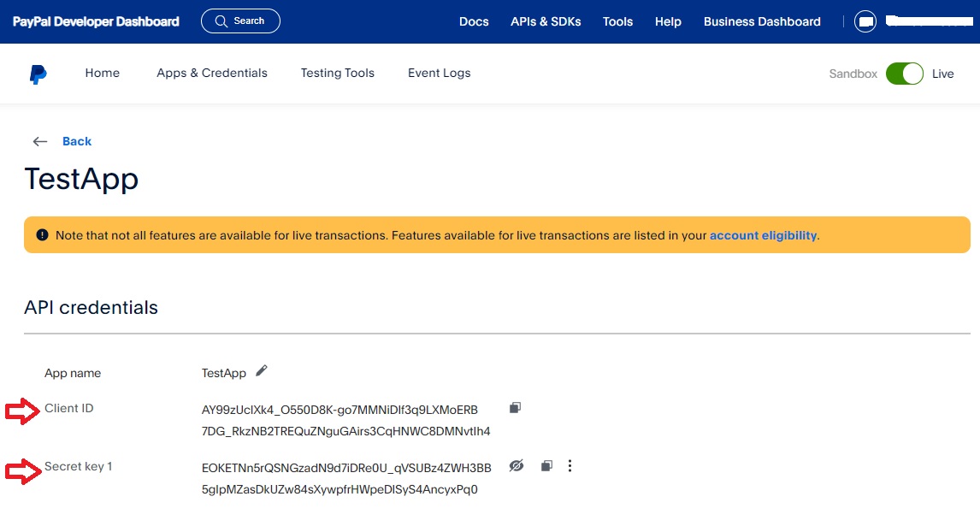Screen dimensions: 980x532
Task: Open the Testing Tools tab
Action: click(x=338, y=74)
